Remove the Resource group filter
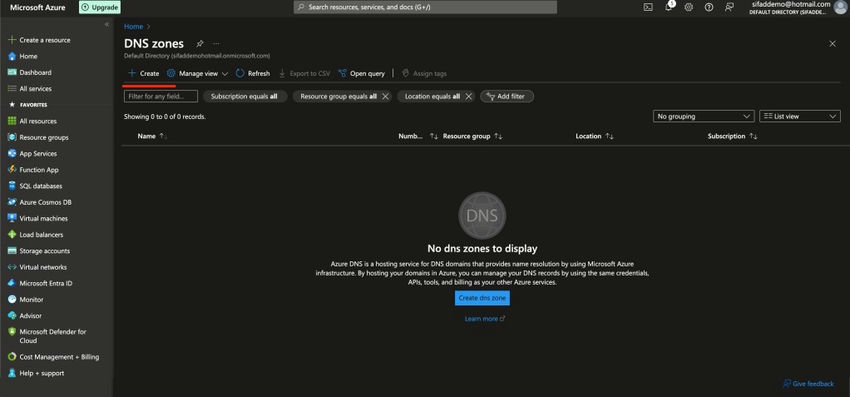850x397 pixels. pyautogui.click(x=385, y=96)
